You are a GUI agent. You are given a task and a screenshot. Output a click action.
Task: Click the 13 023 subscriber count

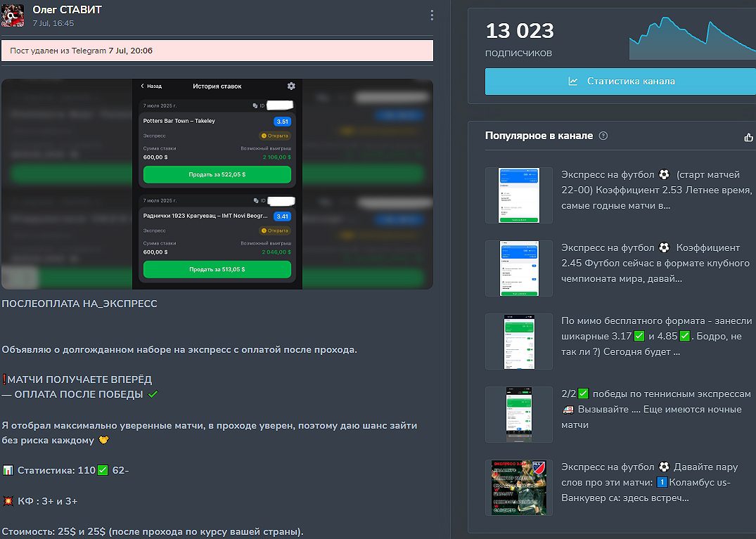520,31
